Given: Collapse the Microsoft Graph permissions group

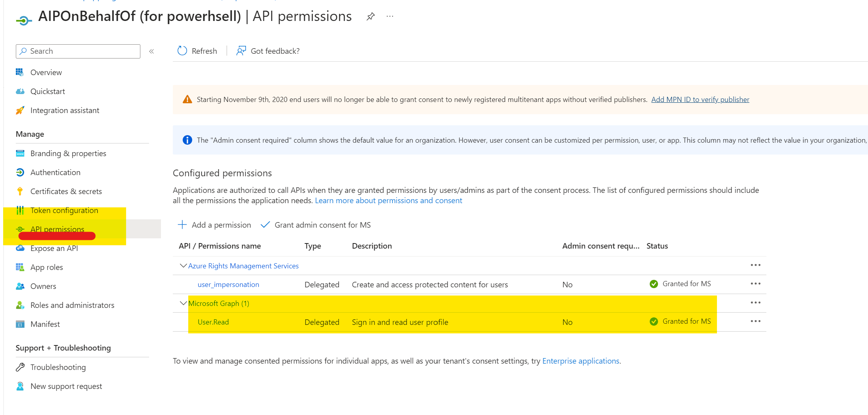Looking at the screenshot, I should (183, 303).
